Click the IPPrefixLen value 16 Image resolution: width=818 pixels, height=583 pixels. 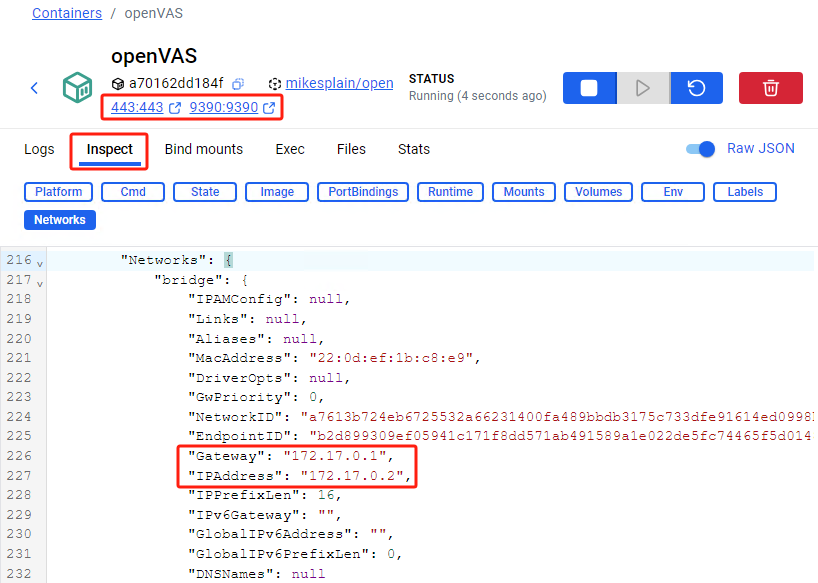[x=326, y=495]
